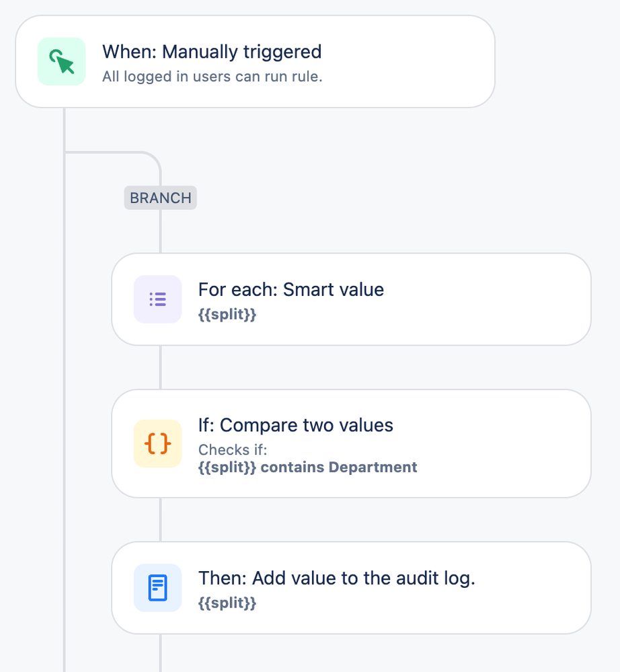Click empty right area of the trigger card
Screen dimensions: 620x672
[417, 62]
